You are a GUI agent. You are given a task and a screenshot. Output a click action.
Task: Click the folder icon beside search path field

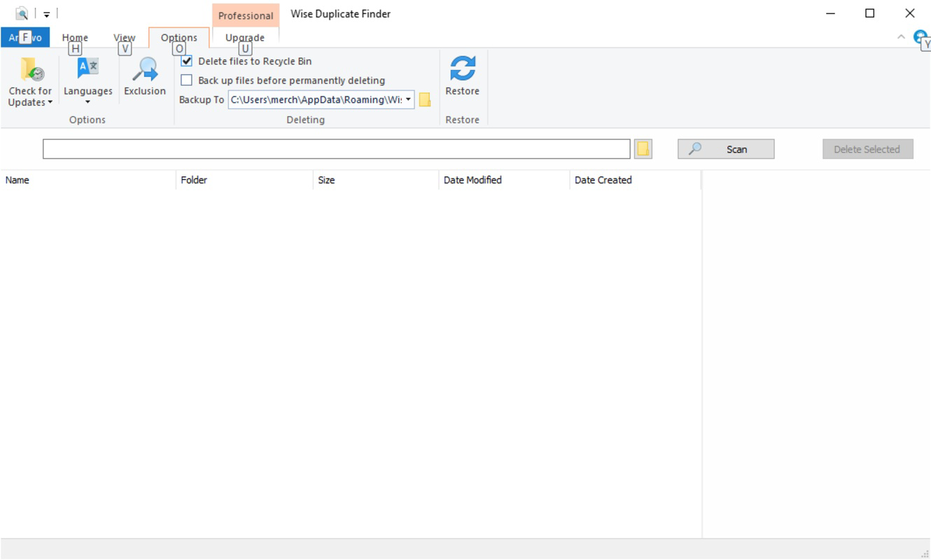point(643,149)
